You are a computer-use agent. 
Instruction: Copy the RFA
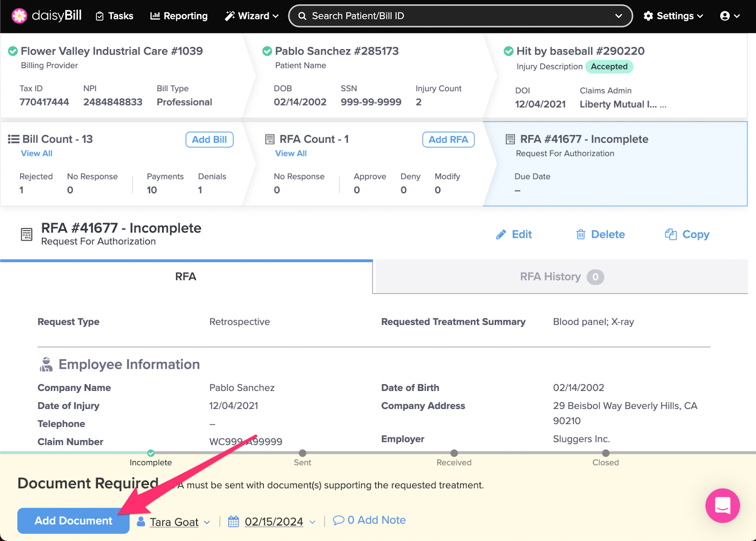[687, 235]
